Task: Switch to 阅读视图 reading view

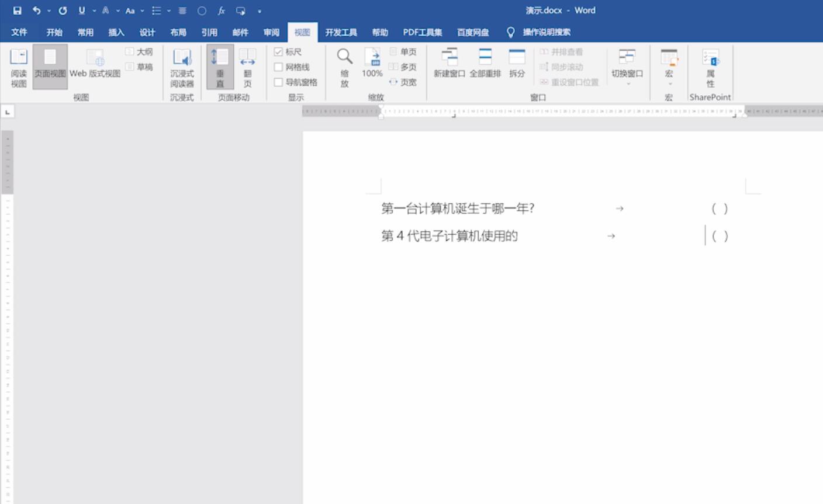Action: tap(19, 68)
